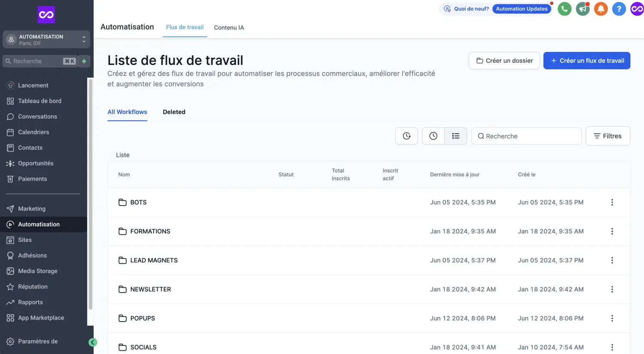Screen dimensions: 644x354
Task: Switch to Contenu IA tab
Action: pos(229,27)
